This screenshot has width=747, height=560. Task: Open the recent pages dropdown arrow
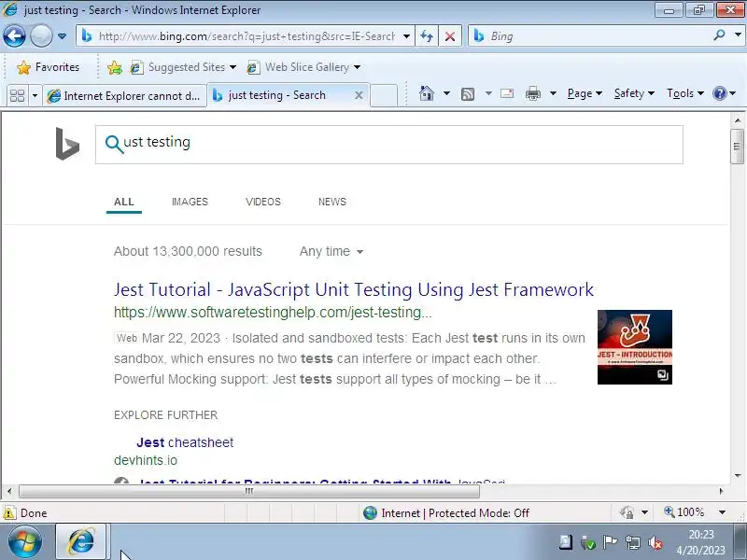pos(62,36)
